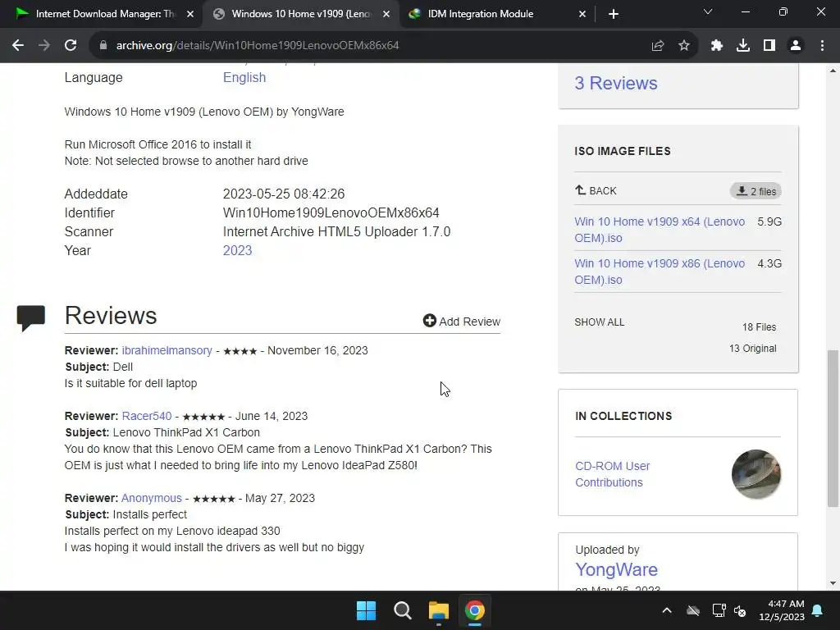The image size is (840, 630).
Task: Download via the 2 files button
Action: pyautogui.click(x=756, y=191)
